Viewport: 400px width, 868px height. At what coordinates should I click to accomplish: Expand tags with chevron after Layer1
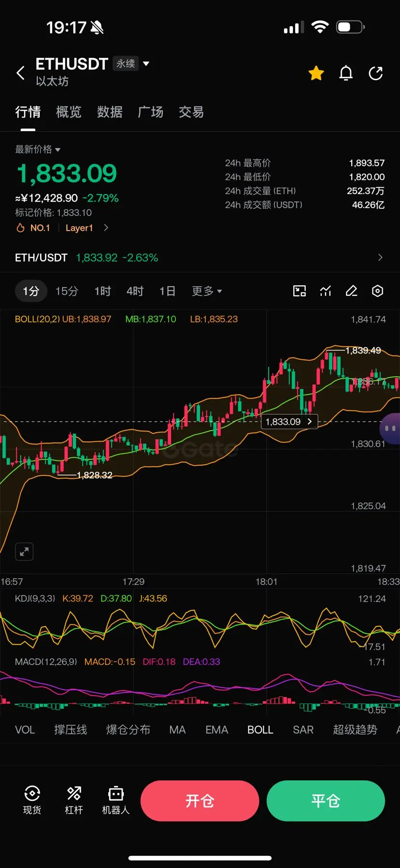(106, 228)
